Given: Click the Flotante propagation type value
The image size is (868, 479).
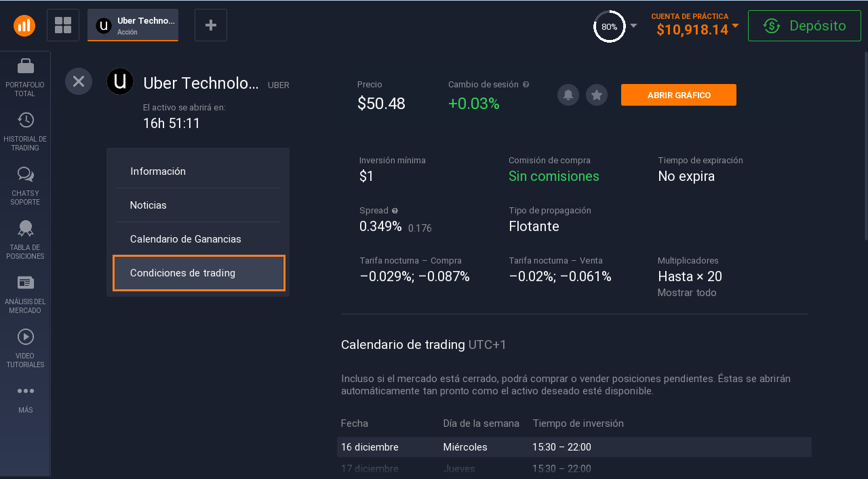Looking at the screenshot, I should 534,226.
